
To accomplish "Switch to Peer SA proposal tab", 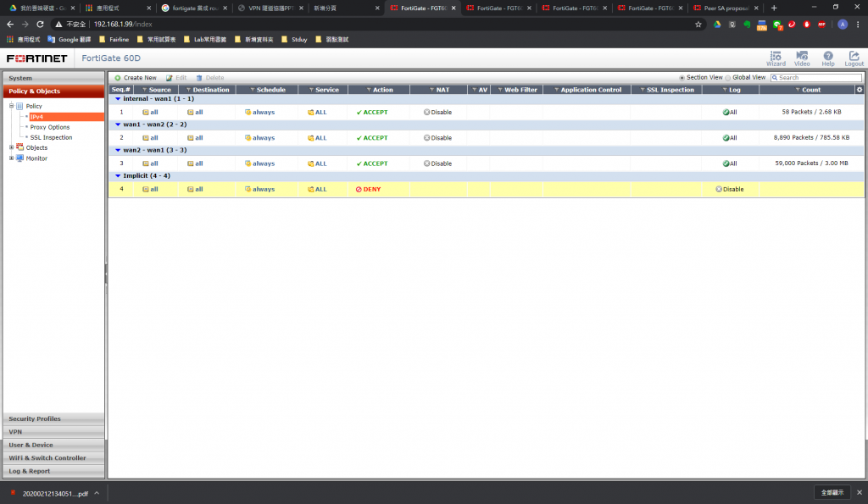I will [726, 8].
